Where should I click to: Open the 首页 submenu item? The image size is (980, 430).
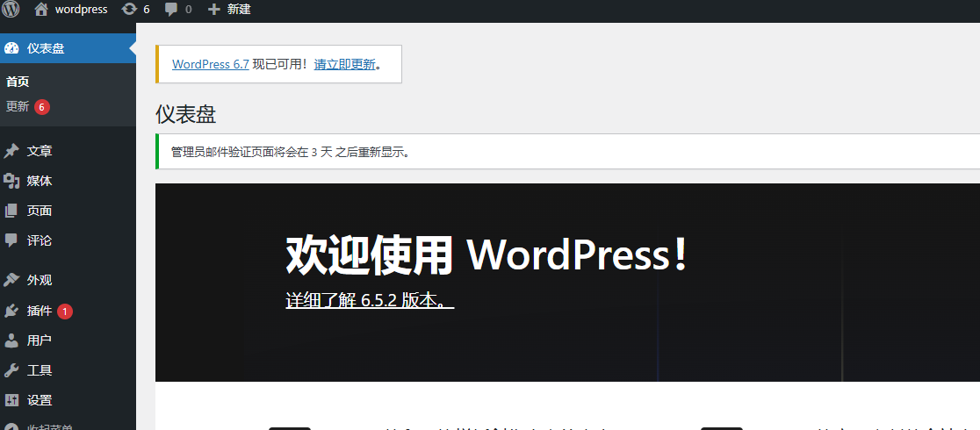(18, 82)
